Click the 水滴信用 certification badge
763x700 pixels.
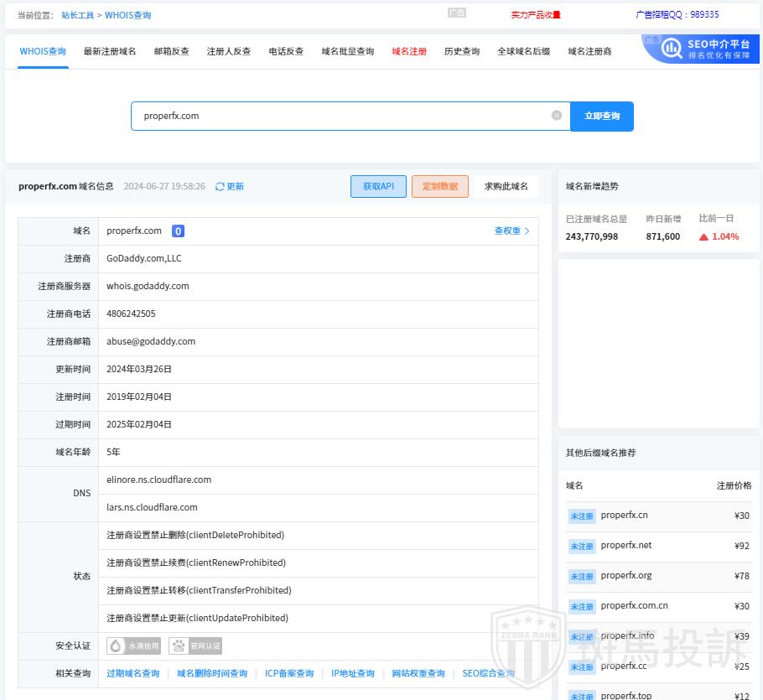pos(134,646)
